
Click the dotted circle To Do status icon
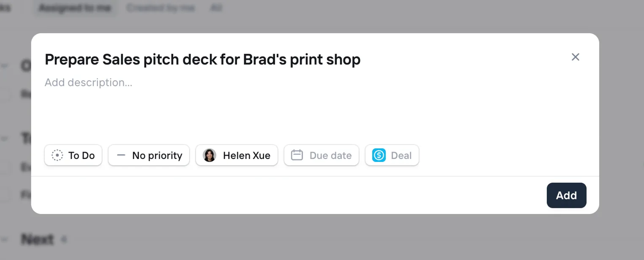[x=57, y=155]
